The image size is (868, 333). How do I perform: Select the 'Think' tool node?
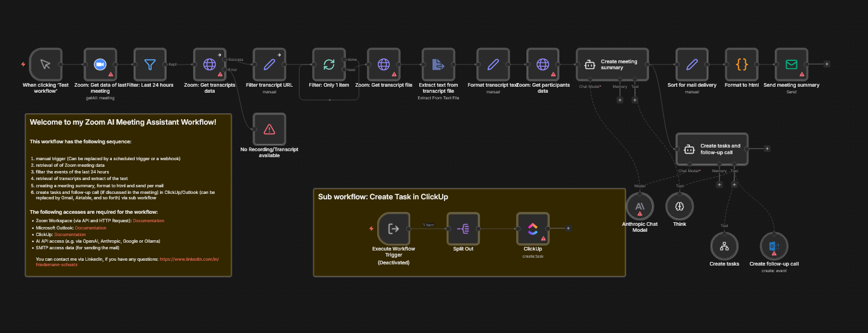[680, 207]
